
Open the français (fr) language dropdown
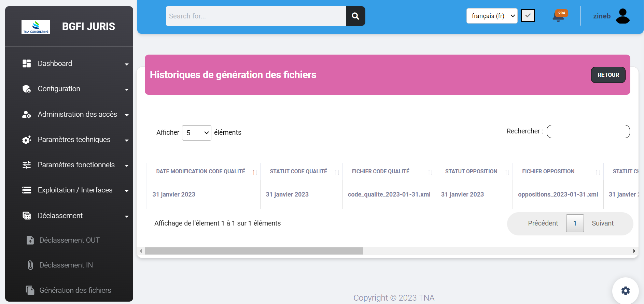(x=492, y=16)
